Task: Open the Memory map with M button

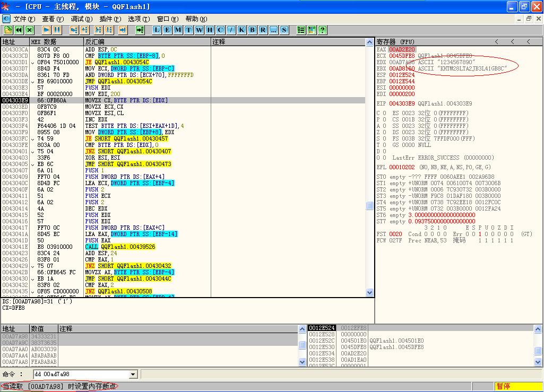Action: pos(178,30)
